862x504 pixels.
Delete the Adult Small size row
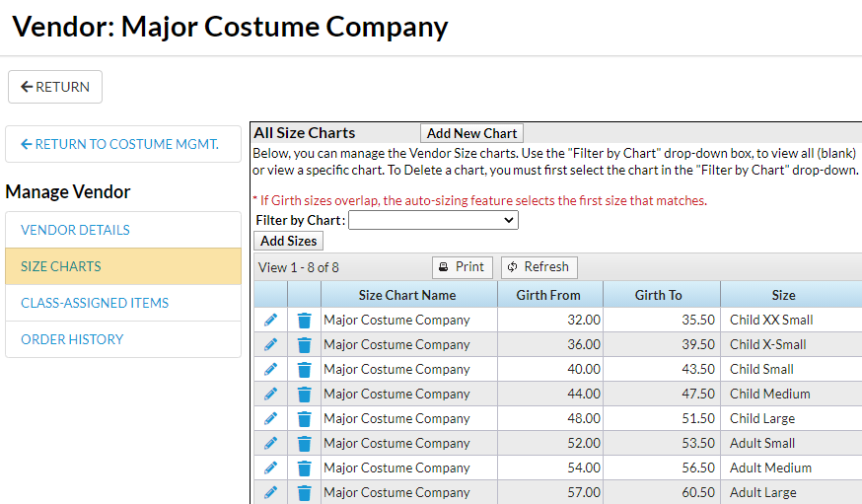tap(304, 443)
